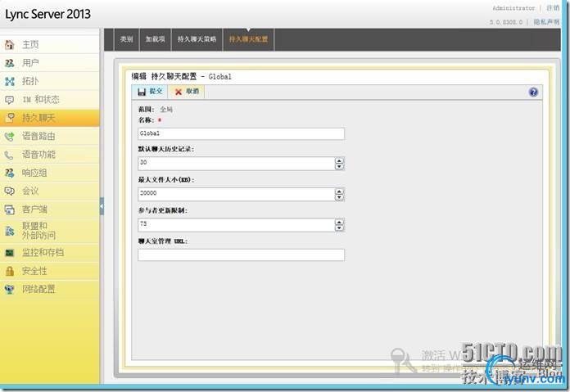Viewport: 570px width, 392px height.
Task: Click the Home (主页) house icon
Action: pyautogui.click(x=10, y=45)
